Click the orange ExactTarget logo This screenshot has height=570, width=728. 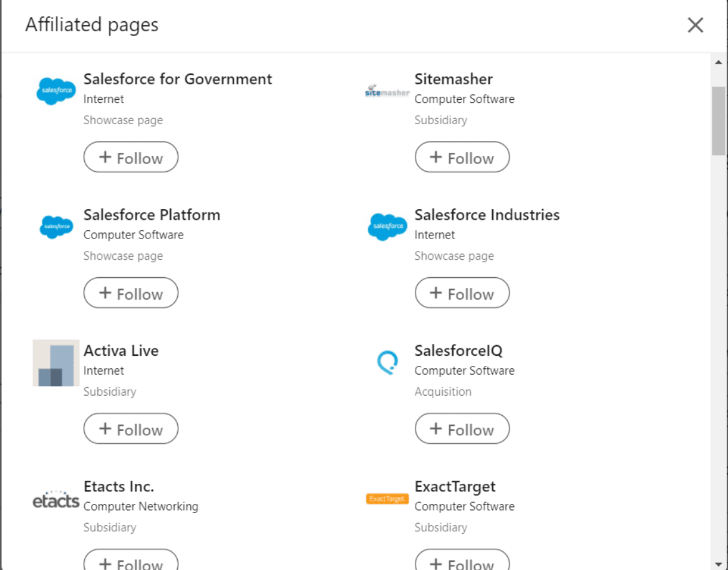pos(387,499)
